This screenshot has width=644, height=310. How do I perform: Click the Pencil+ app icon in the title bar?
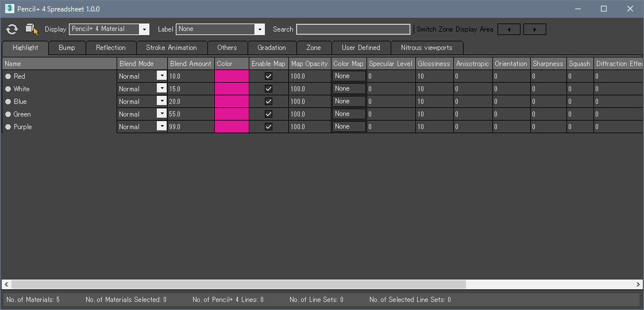tap(9, 9)
